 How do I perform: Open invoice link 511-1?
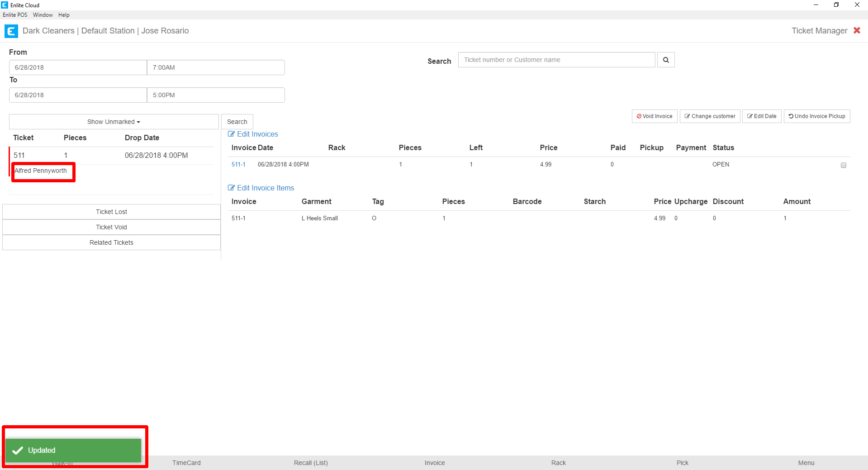238,164
